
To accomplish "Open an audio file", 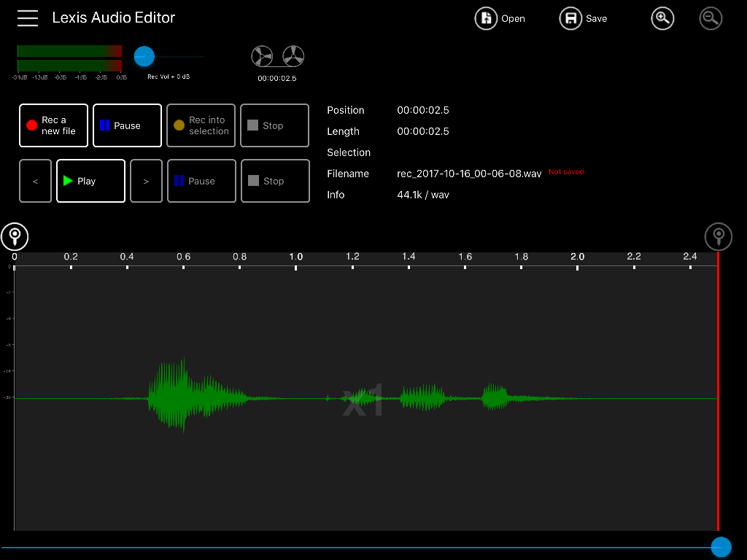I will point(500,18).
